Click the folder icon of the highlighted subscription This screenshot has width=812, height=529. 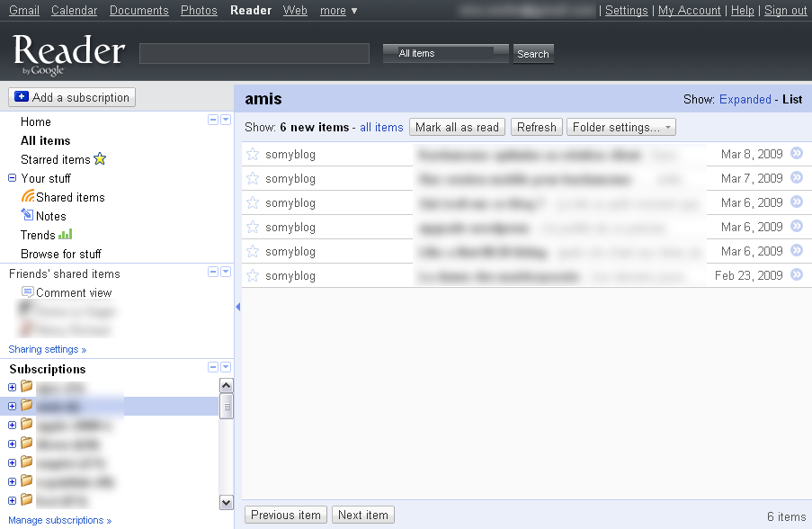pos(26,405)
